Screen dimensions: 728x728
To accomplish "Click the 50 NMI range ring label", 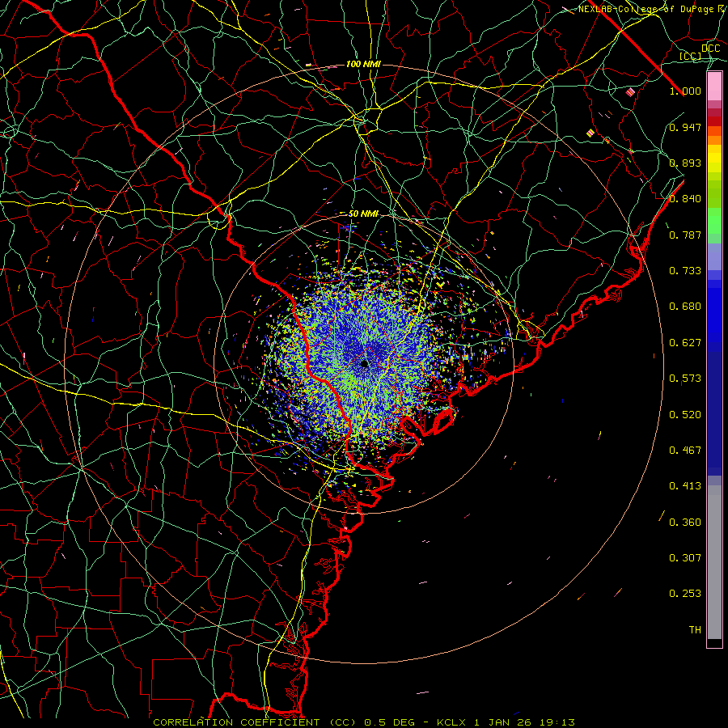I will tap(363, 214).
